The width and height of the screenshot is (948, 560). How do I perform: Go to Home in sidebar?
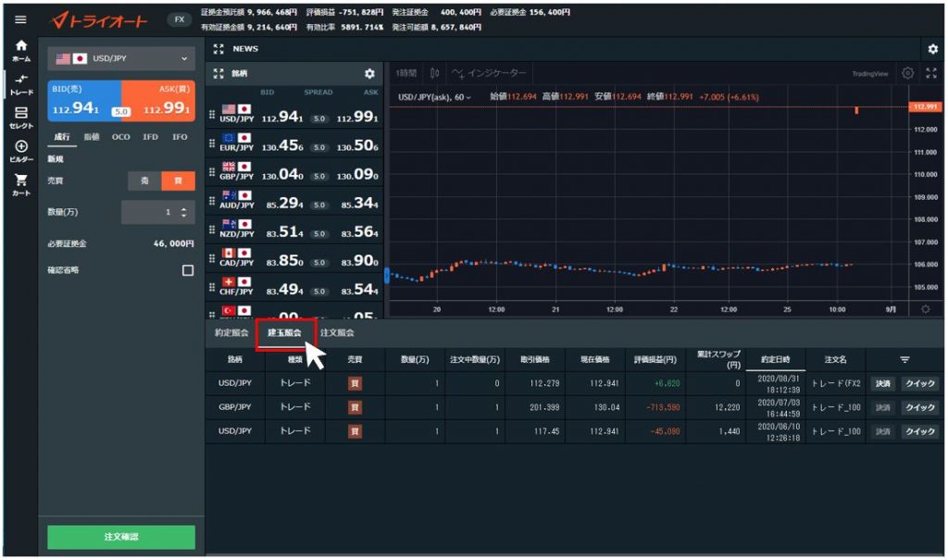click(x=21, y=51)
